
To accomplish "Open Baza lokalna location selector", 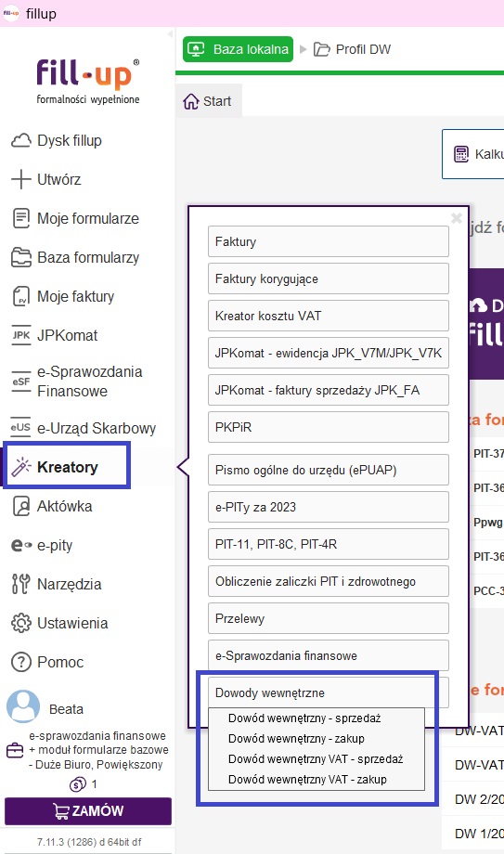I will [239, 49].
